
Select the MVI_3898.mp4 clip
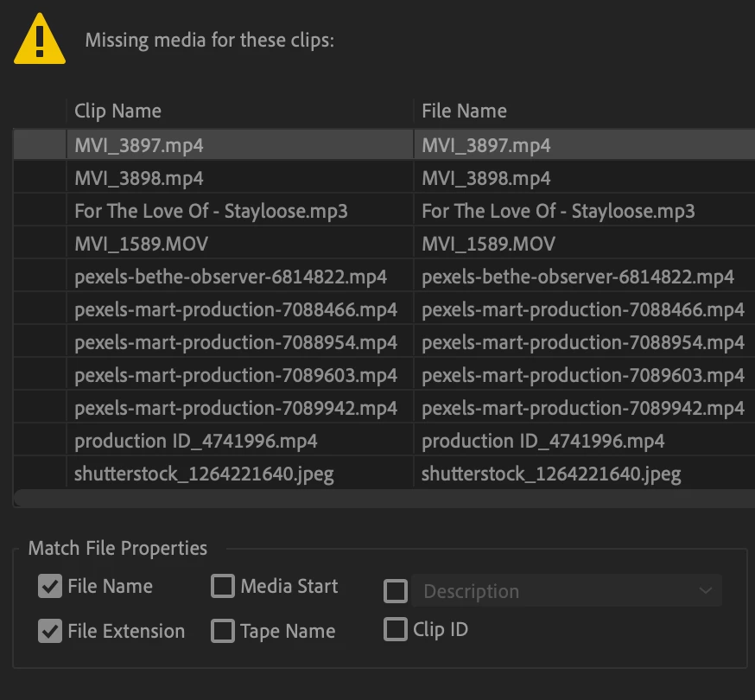coord(139,178)
